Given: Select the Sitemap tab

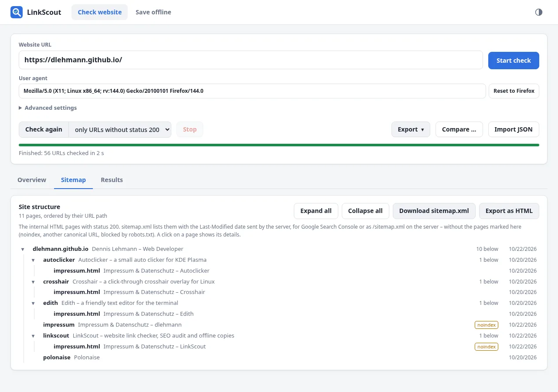Looking at the screenshot, I should pos(73,180).
